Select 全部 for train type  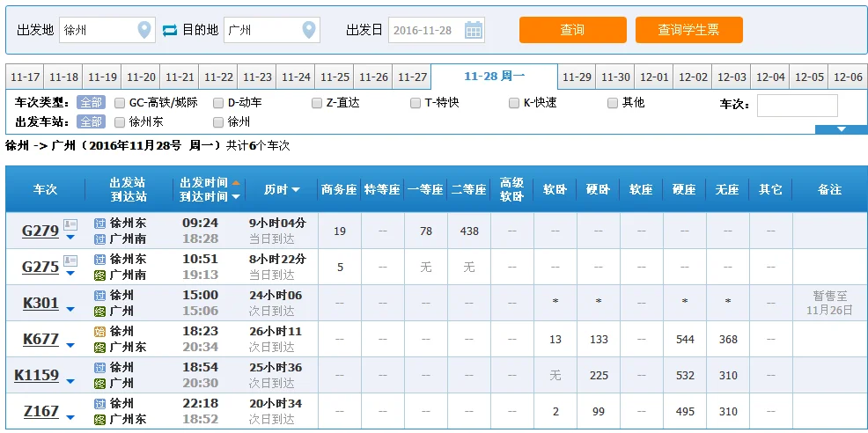click(x=91, y=102)
